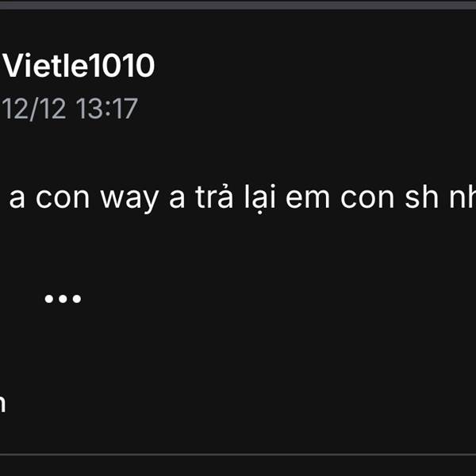Screen dimensions: 476x476
Task: Click the "con" word following "em"
Action: 367,198
